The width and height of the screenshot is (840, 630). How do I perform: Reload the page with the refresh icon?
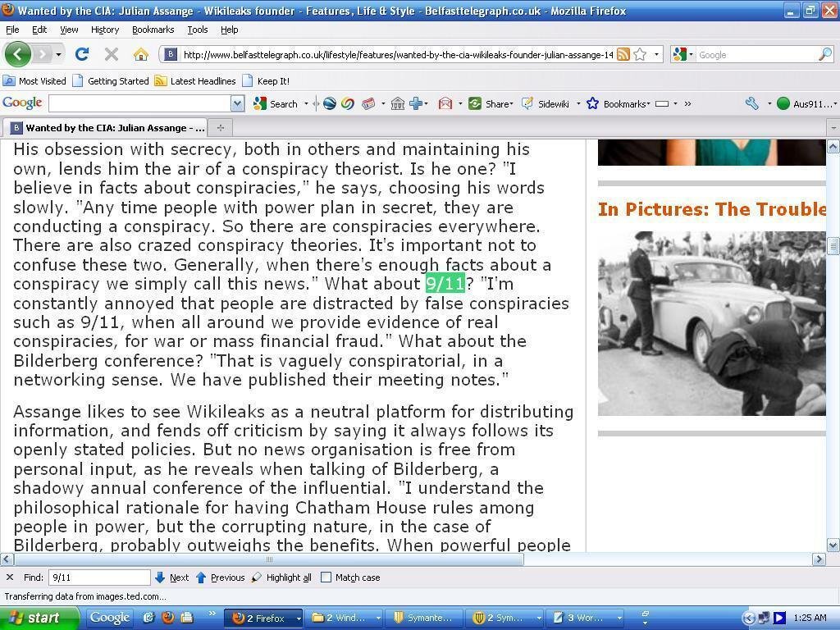tap(82, 54)
